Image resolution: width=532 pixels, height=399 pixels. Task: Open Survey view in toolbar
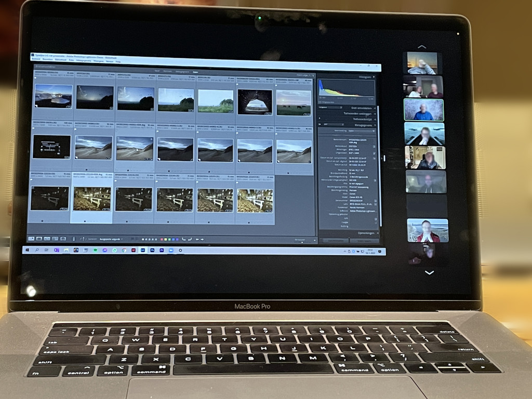[x=55, y=238]
